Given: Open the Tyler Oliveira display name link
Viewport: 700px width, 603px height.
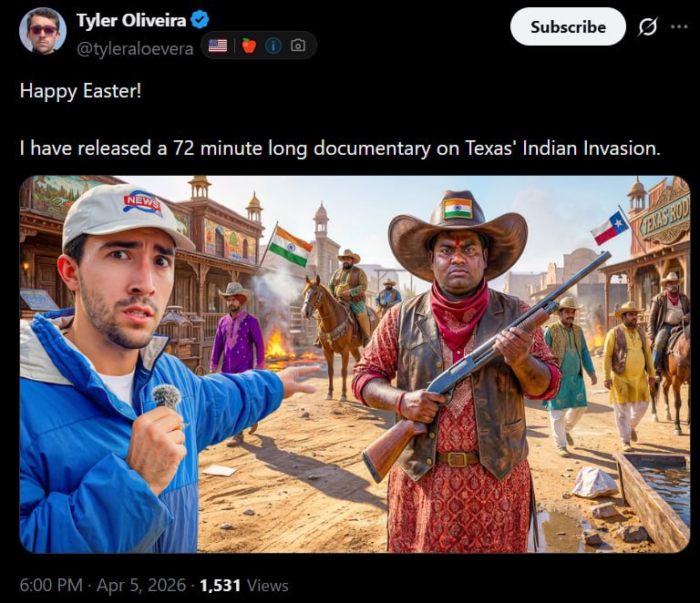Looking at the screenshot, I should point(131,20).
